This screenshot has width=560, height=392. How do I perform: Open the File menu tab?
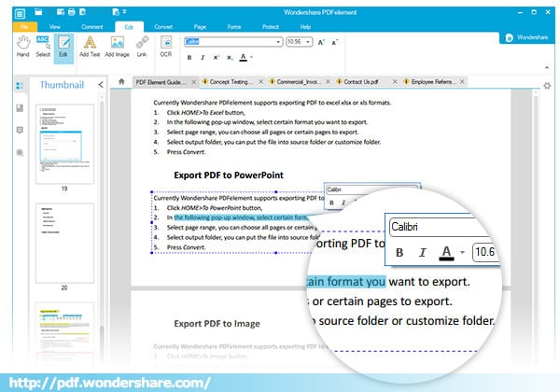coord(24,27)
